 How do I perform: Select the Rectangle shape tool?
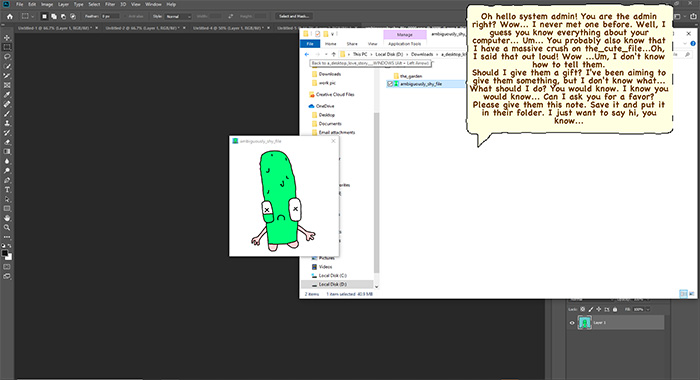tap(7, 209)
